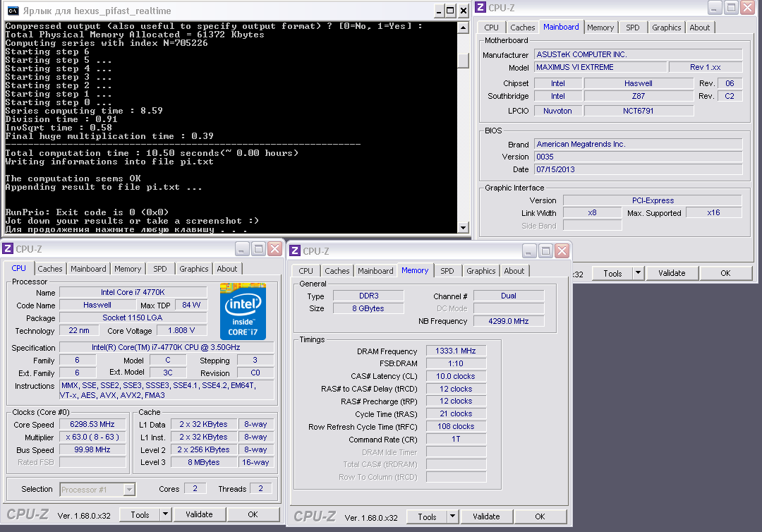
Task: Click the memory size value 8 GBytes
Action: (x=368, y=308)
